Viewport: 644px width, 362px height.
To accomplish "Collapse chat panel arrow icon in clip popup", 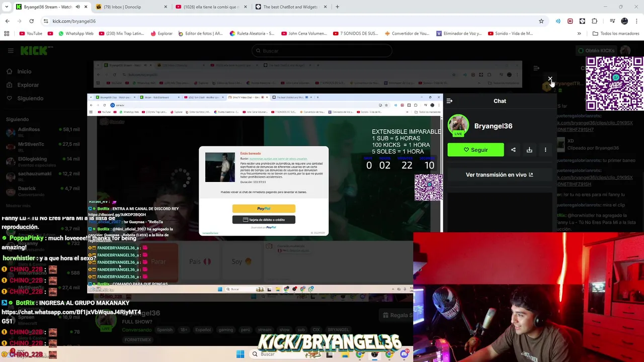I will pyautogui.click(x=449, y=101).
